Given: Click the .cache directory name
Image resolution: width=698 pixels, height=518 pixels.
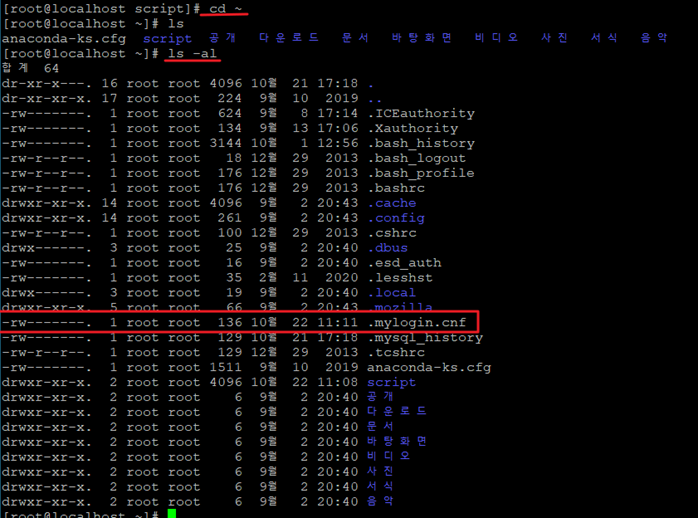Looking at the screenshot, I should click(x=392, y=203).
